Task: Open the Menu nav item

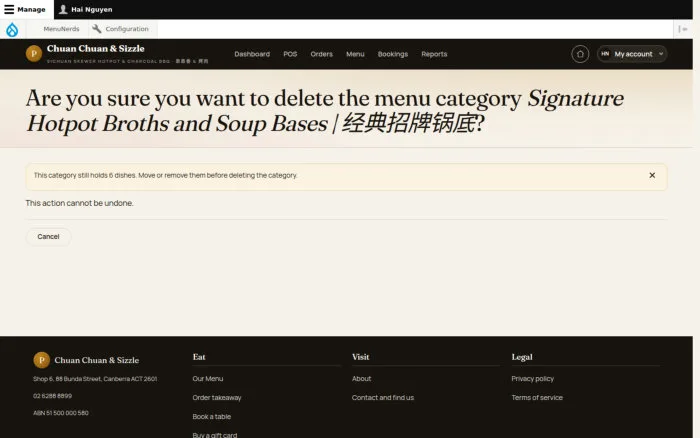Action: click(355, 54)
